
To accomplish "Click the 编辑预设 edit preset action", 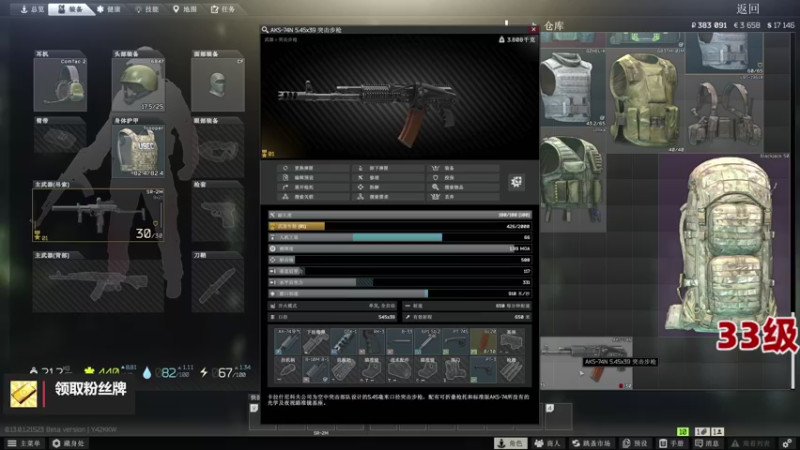I will click(x=313, y=178).
